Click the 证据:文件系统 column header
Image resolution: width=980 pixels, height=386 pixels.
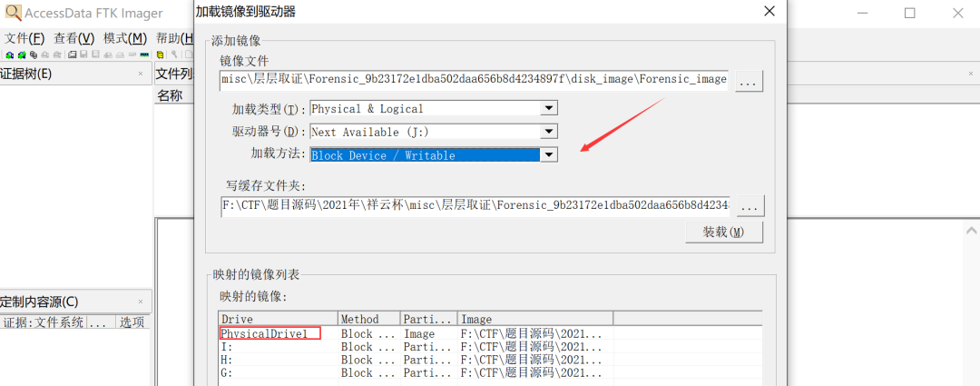point(44,322)
